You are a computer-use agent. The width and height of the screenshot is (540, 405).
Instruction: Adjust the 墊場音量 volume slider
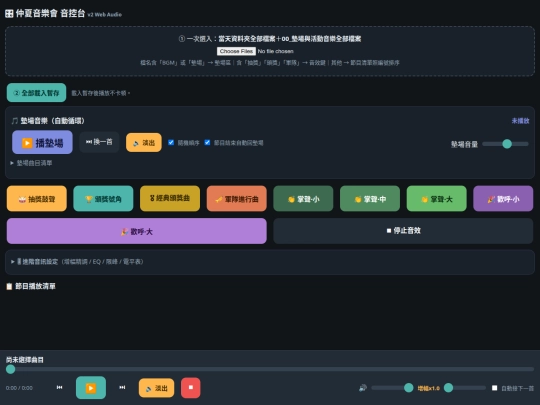505,144
